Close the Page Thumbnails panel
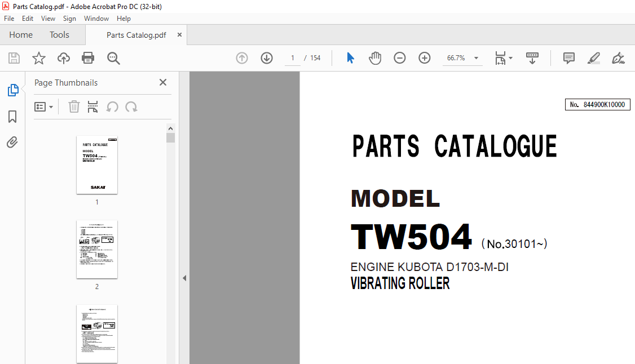The image size is (635, 364). [x=163, y=82]
